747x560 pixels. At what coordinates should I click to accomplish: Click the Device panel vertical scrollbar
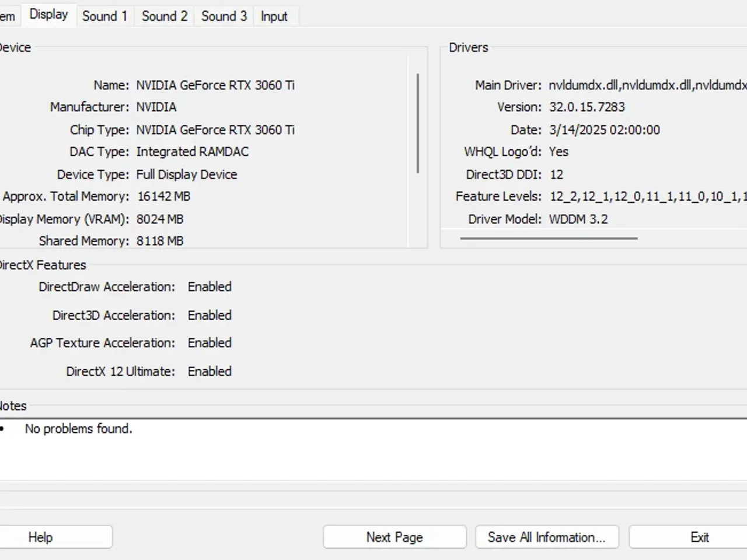click(x=418, y=123)
